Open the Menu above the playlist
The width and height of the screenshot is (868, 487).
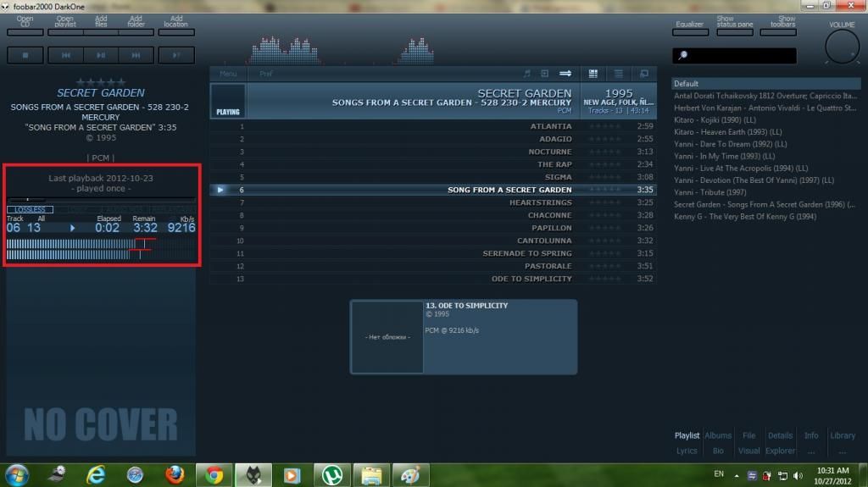point(228,74)
